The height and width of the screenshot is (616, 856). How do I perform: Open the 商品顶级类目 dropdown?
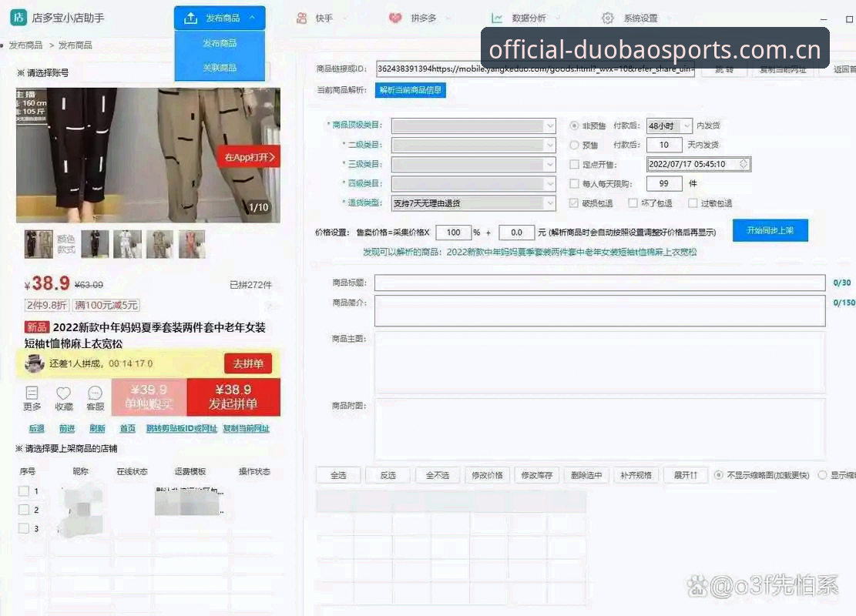coord(473,126)
